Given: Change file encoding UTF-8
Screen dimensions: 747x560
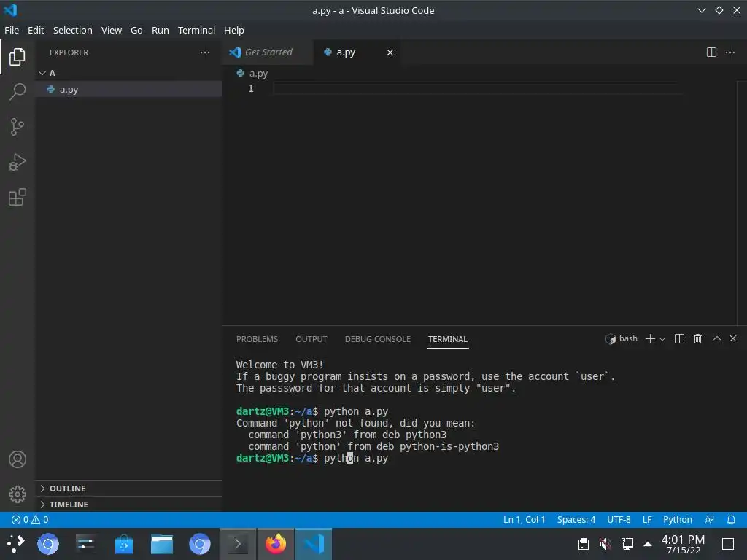Looking at the screenshot, I should pos(619,519).
